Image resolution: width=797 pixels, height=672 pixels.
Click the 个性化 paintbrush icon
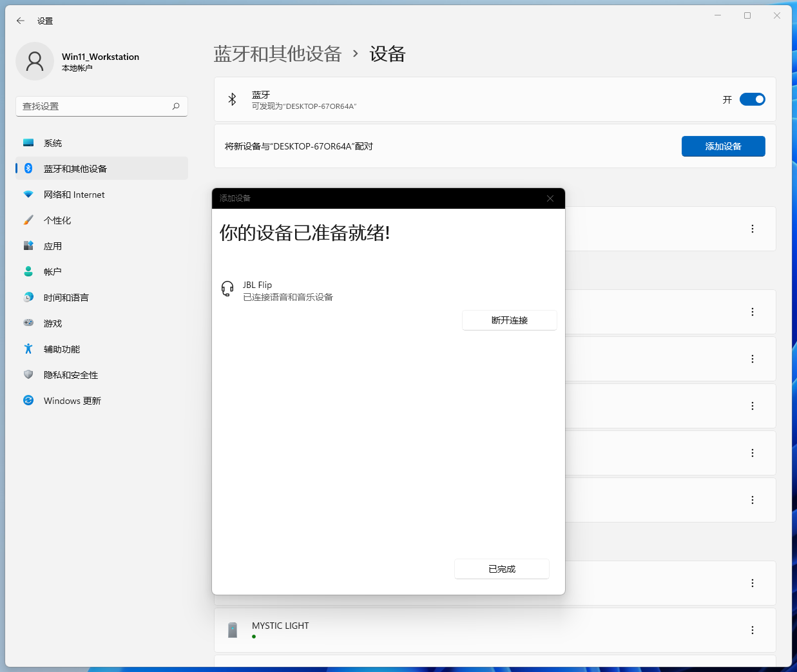pos(28,220)
